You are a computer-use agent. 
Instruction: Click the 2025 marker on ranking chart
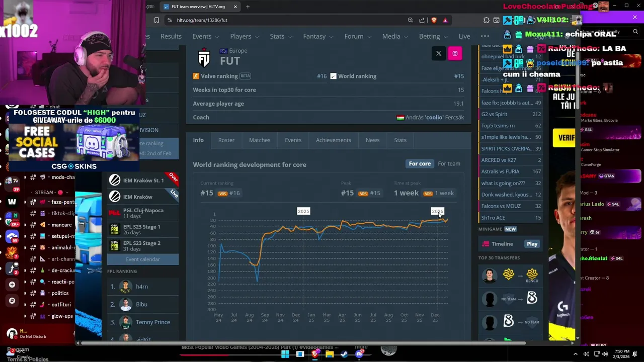[x=303, y=211]
